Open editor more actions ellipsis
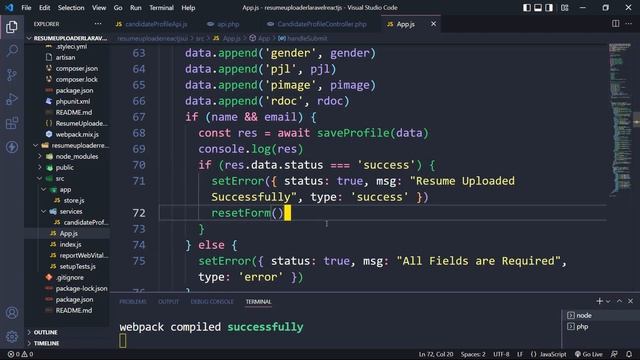 [x=629, y=24]
